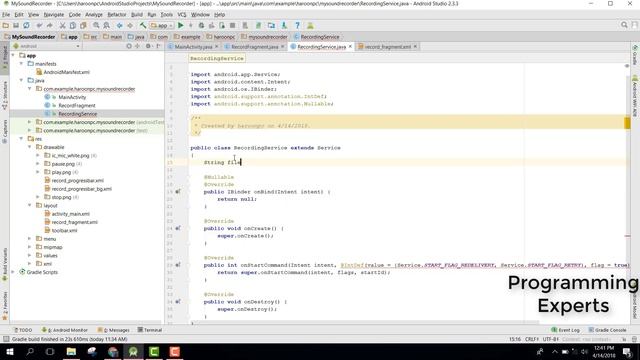Click the onCreate override gutter icon
Image resolution: width=640 pixels, height=360 pixels.
tap(178, 228)
